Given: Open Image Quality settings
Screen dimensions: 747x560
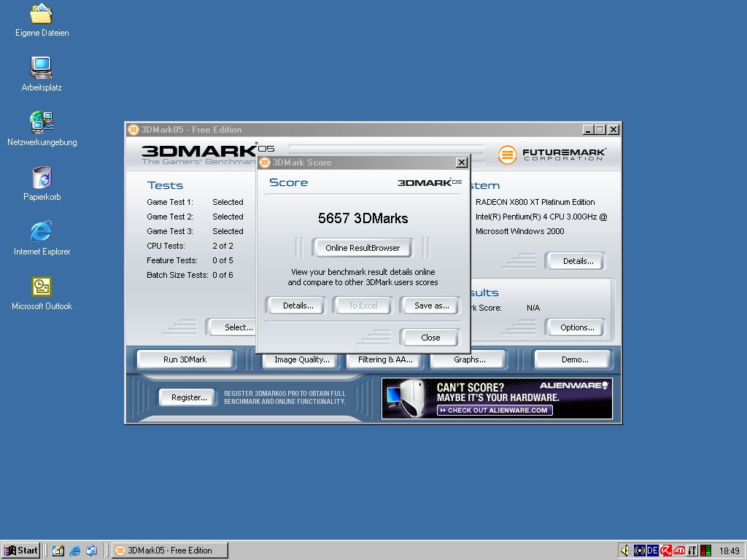Looking at the screenshot, I should pyautogui.click(x=301, y=359).
